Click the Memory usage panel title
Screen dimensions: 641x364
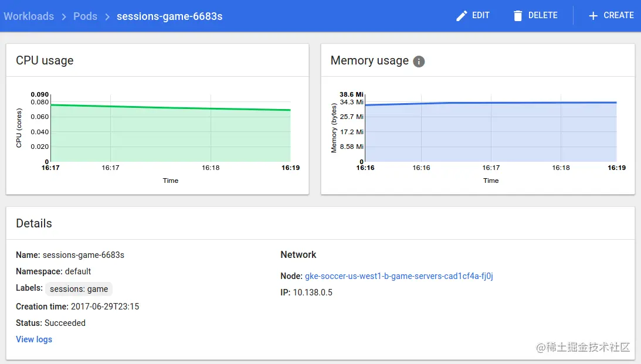pos(369,60)
